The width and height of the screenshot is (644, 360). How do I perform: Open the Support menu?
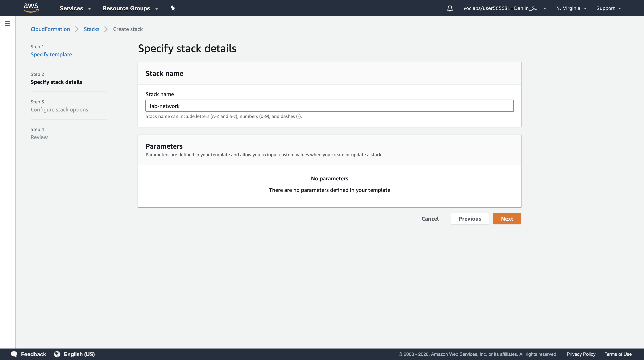pos(608,8)
